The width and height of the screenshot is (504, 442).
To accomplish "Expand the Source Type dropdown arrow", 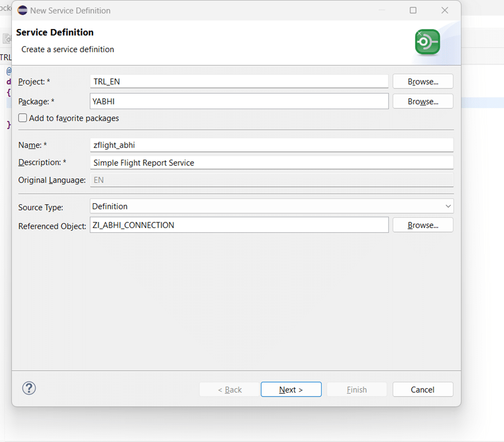I will click(x=448, y=206).
